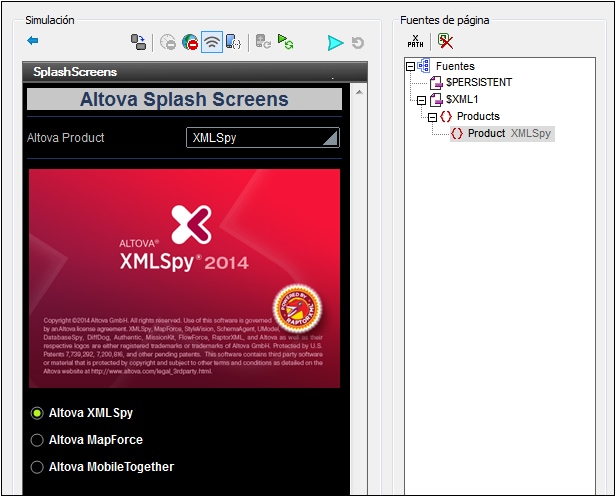Open the Altova Product combo box
This screenshot has height=497, width=616.
coord(263,138)
